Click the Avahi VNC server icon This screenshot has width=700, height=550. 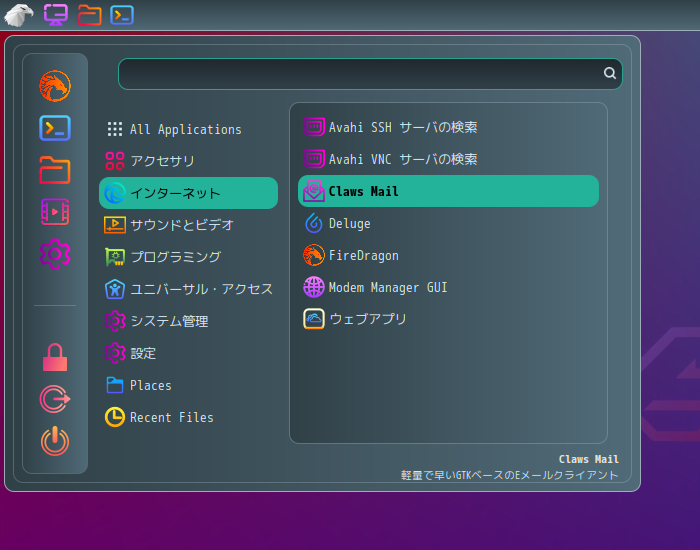(x=314, y=159)
